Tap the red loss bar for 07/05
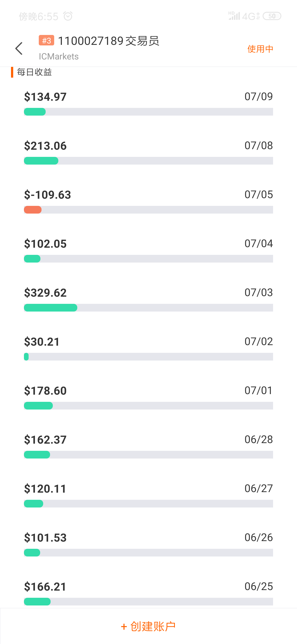Image resolution: width=297 pixels, height=644 pixels. pos(33,210)
